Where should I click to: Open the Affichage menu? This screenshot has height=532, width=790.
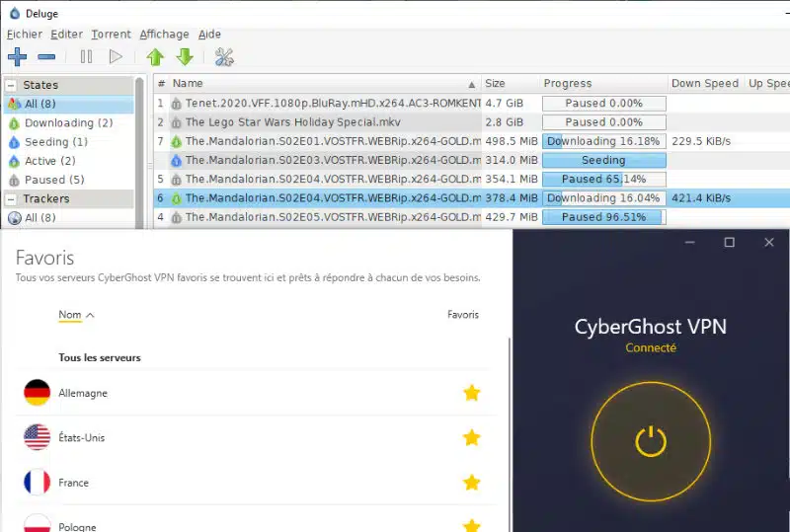pyautogui.click(x=164, y=35)
